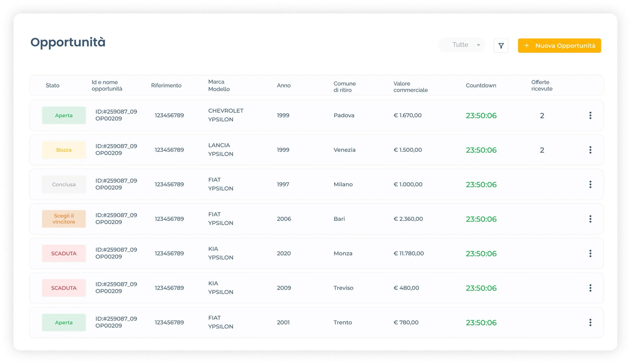Click the Riferimento column header
This screenshot has width=631, height=364.
pyautogui.click(x=166, y=85)
